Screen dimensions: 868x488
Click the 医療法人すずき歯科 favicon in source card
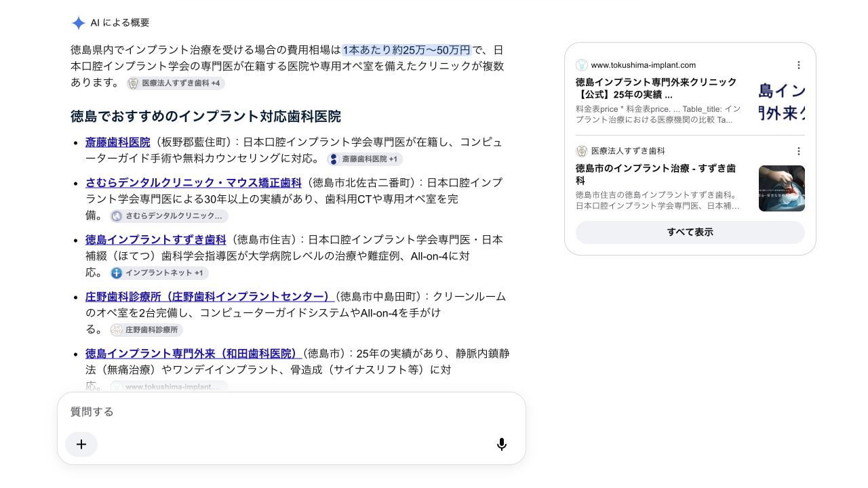(x=582, y=151)
